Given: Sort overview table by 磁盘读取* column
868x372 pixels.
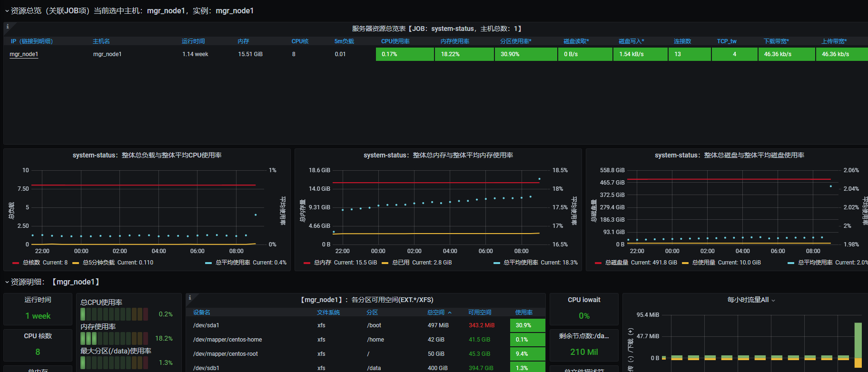Looking at the screenshot, I should coord(576,41).
